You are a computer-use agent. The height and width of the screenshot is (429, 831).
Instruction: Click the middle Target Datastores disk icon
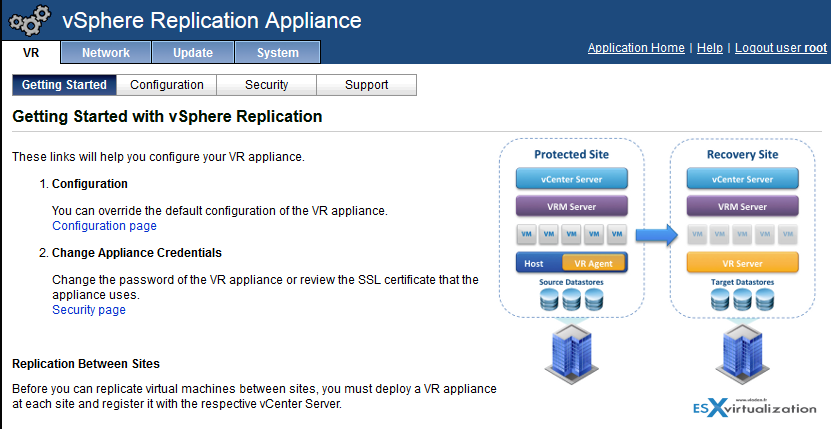(742, 299)
